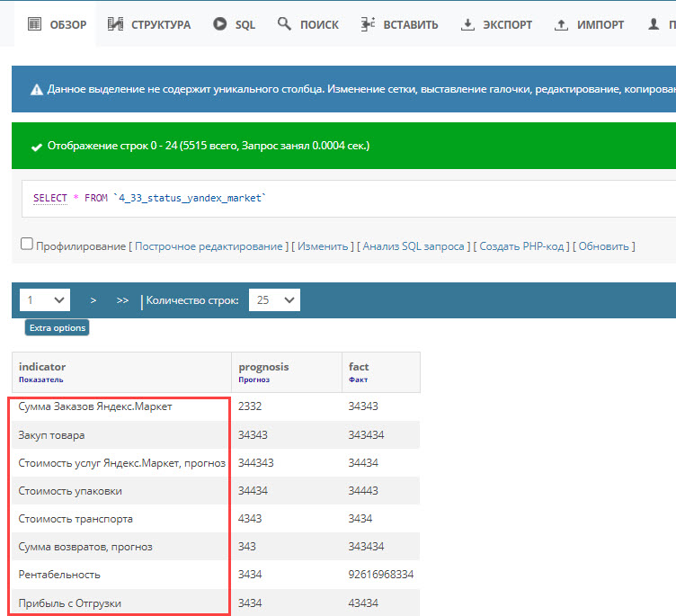Click the Поиск magnifier icon
This screenshot has width=676, height=616.
[x=284, y=23]
